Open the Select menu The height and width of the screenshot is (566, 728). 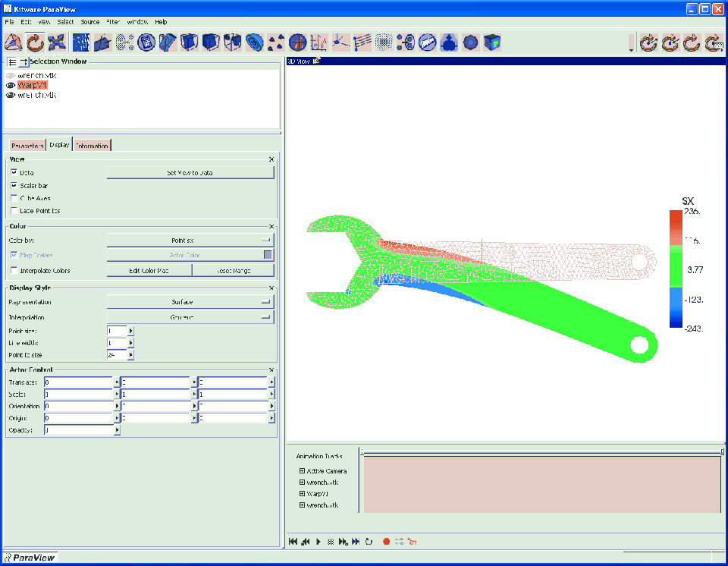pos(65,22)
